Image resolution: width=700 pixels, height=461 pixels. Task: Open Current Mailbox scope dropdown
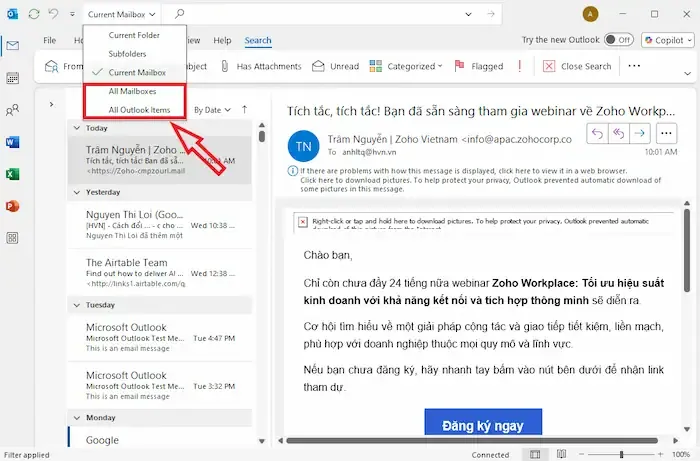121,14
